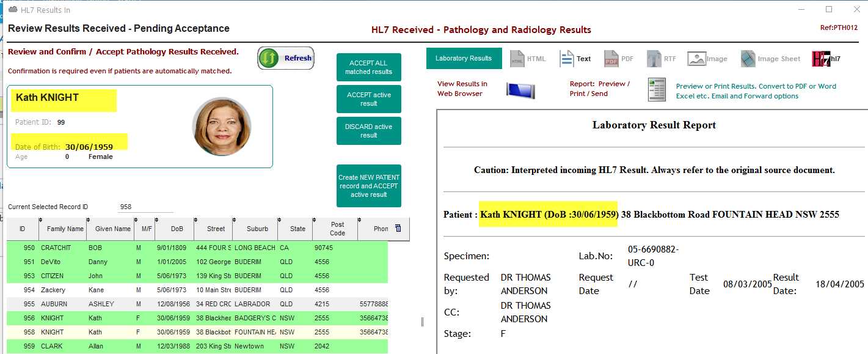The width and height of the screenshot is (868, 354).
Task: Open the HTML results format tab
Action: tap(528, 59)
